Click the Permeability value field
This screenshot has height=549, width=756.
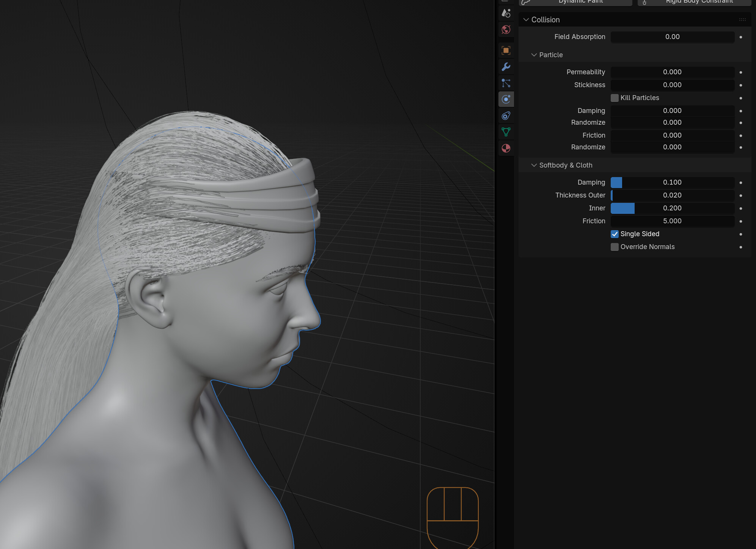(673, 72)
